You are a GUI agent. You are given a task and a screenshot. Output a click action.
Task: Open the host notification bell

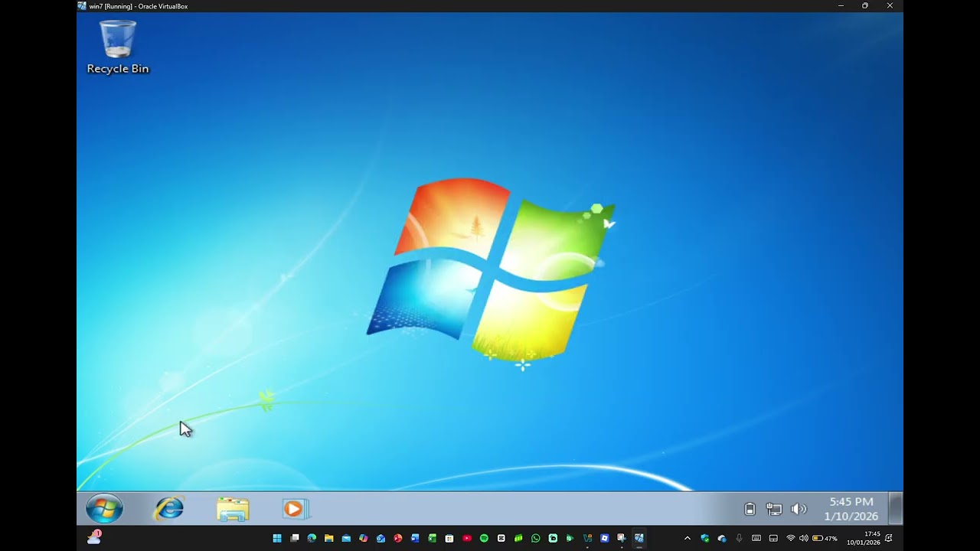(888, 539)
